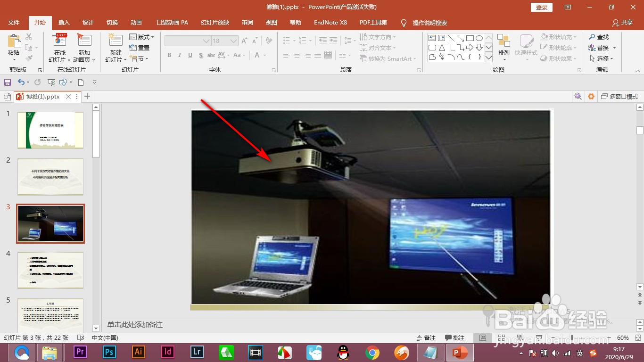
Task: Open Google Chrome from the taskbar
Action: tap(372, 352)
